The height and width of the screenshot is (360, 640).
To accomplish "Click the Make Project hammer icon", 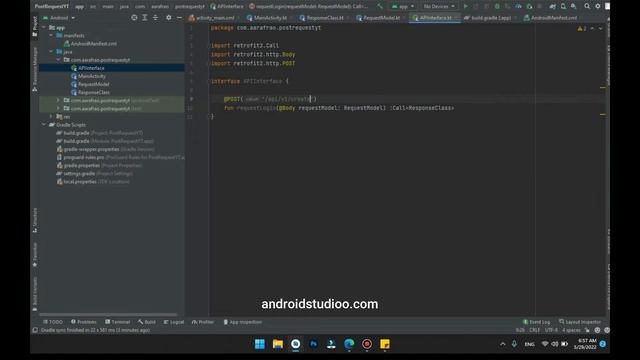I will click(380, 7).
